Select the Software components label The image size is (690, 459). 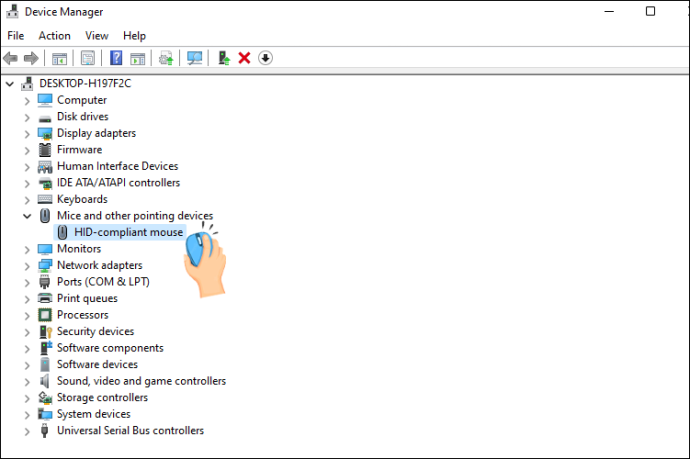click(x=110, y=348)
